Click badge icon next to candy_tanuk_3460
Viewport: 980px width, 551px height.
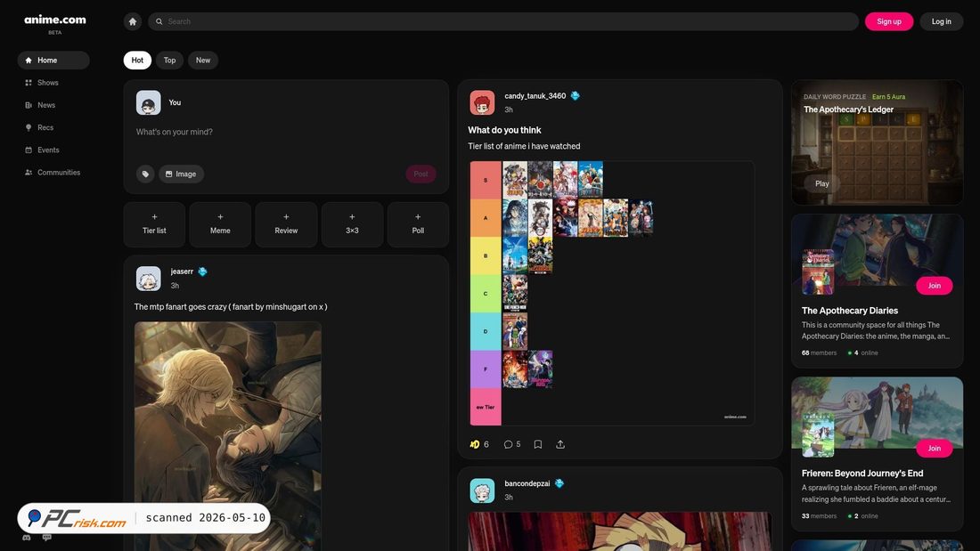[x=575, y=95]
